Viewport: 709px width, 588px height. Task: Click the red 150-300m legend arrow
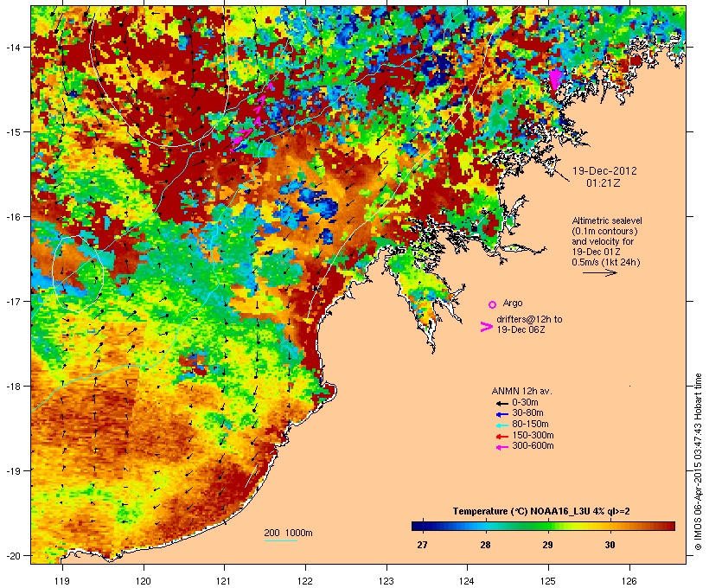click(501, 437)
